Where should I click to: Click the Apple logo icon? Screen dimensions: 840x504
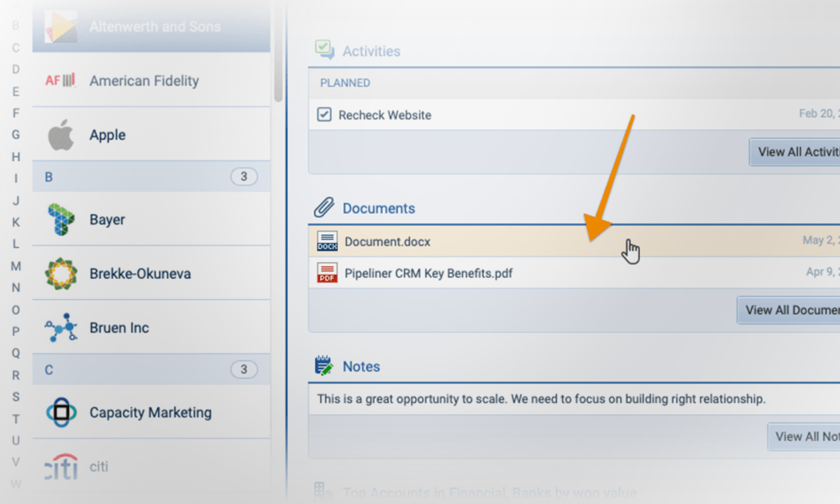[60, 134]
